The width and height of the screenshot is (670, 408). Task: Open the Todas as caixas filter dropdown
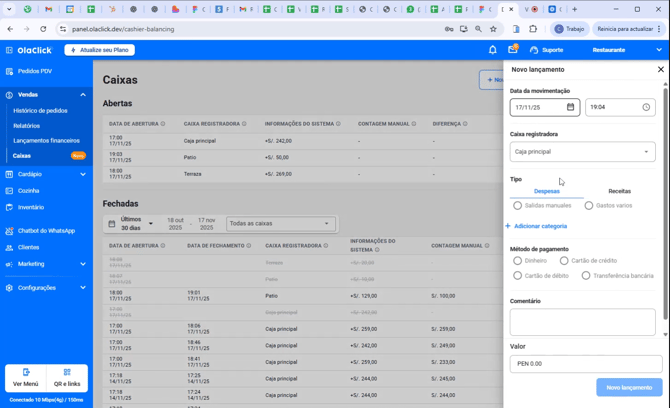pyautogui.click(x=280, y=223)
